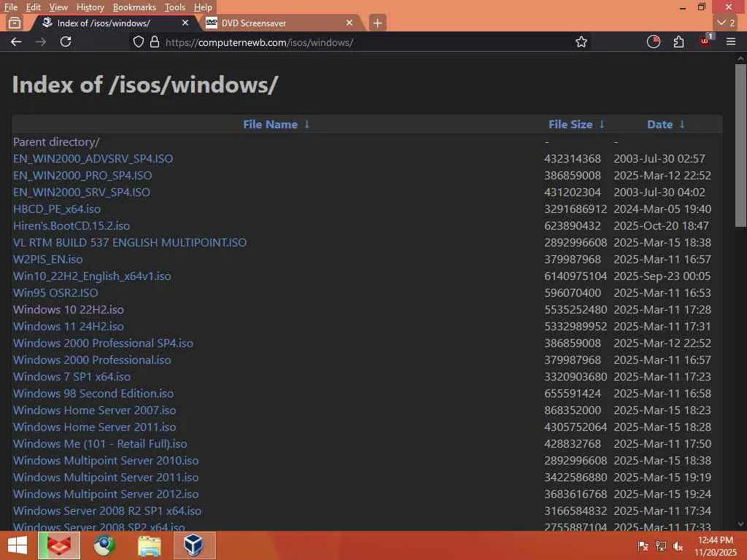Open VirtualBox cube taskbar icon
747x560 pixels.
(194, 545)
